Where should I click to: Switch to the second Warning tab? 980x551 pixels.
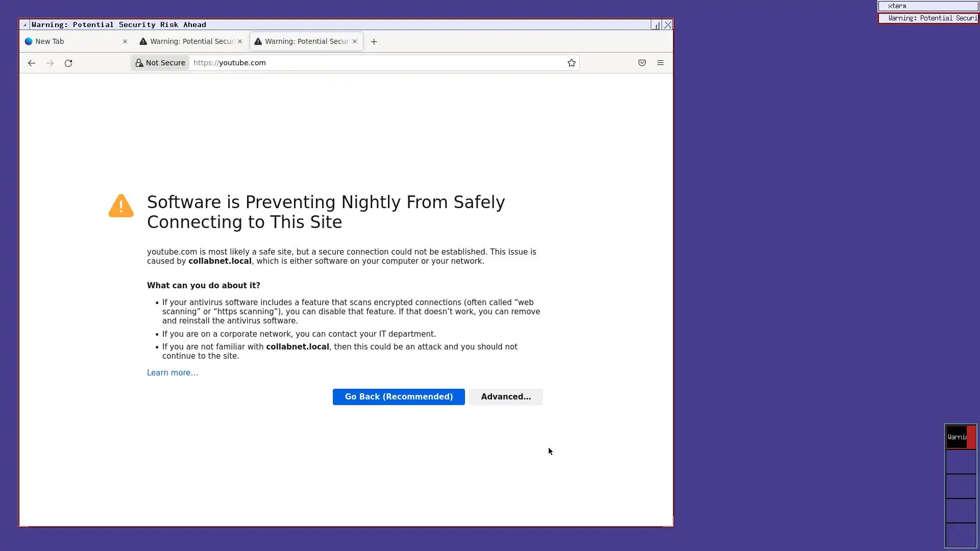point(191,41)
